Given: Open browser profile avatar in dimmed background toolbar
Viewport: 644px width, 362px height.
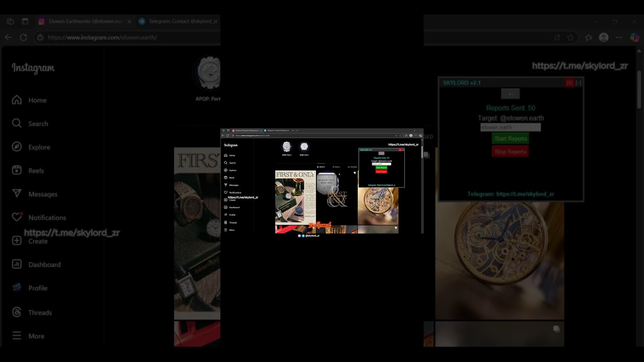Looking at the screenshot, I should [x=604, y=37].
